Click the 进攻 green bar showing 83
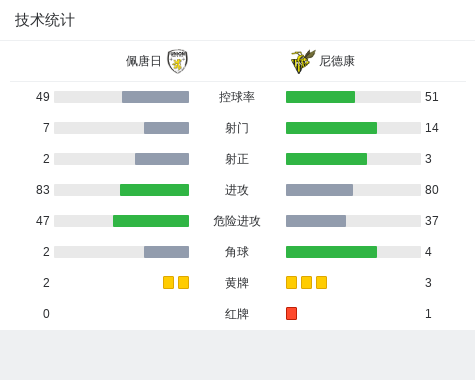 pyautogui.click(x=154, y=190)
